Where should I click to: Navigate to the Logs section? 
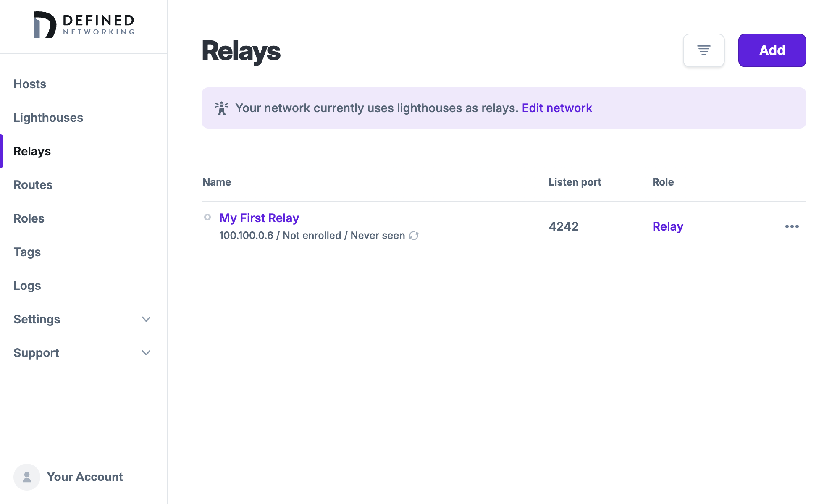coord(27,286)
